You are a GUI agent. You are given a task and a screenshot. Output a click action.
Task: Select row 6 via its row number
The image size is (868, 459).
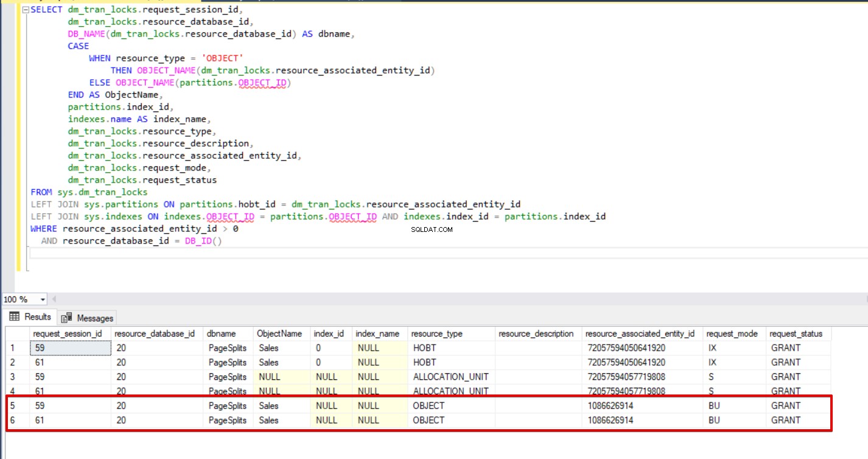click(18, 420)
